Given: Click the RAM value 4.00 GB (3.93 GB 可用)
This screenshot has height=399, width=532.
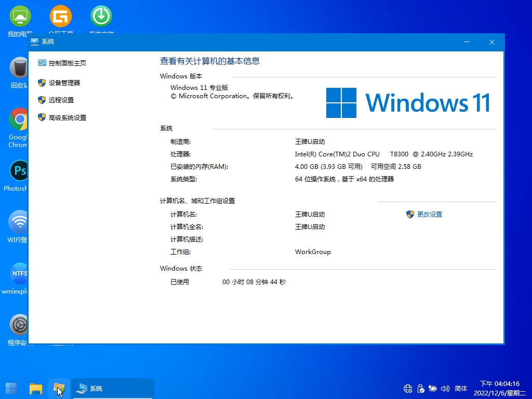Looking at the screenshot, I should point(329,167).
